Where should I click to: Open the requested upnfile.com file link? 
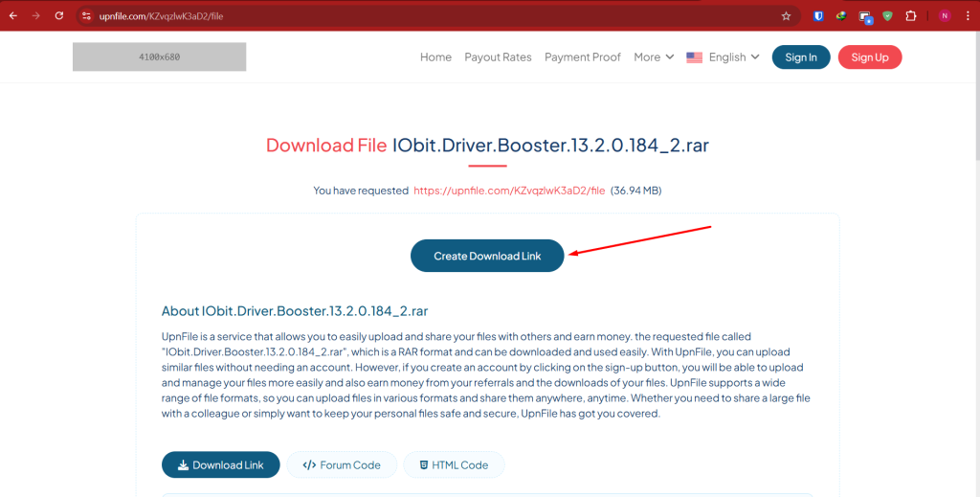click(509, 190)
